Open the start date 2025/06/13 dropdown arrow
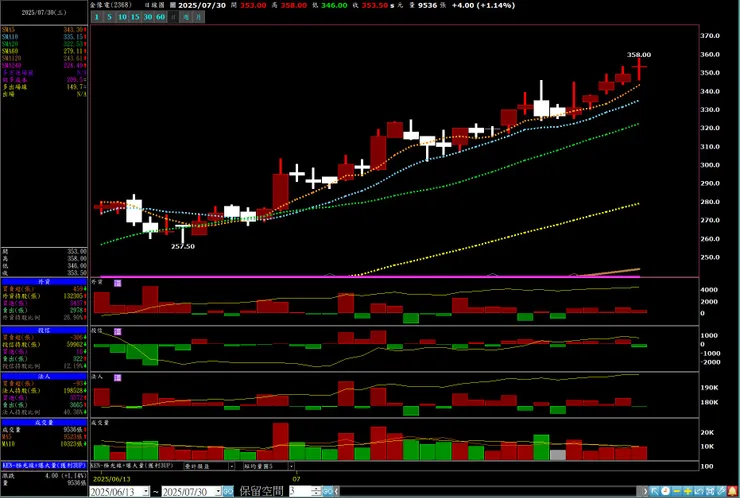 coord(146,492)
